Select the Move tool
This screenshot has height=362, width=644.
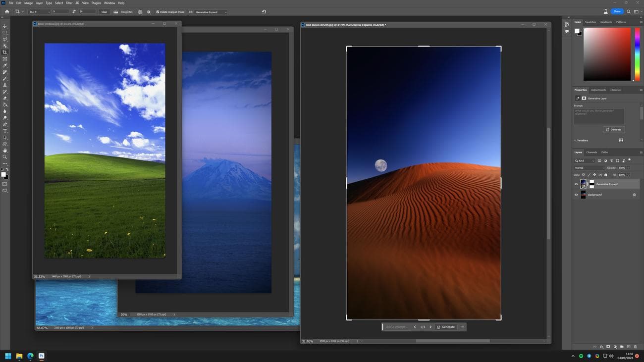pos(5,26)
